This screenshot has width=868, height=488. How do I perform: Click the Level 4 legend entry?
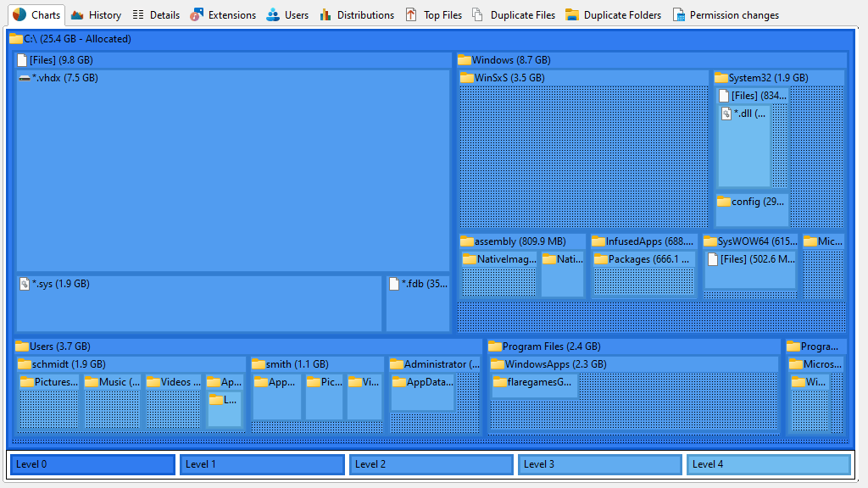[x=769, y=464]
